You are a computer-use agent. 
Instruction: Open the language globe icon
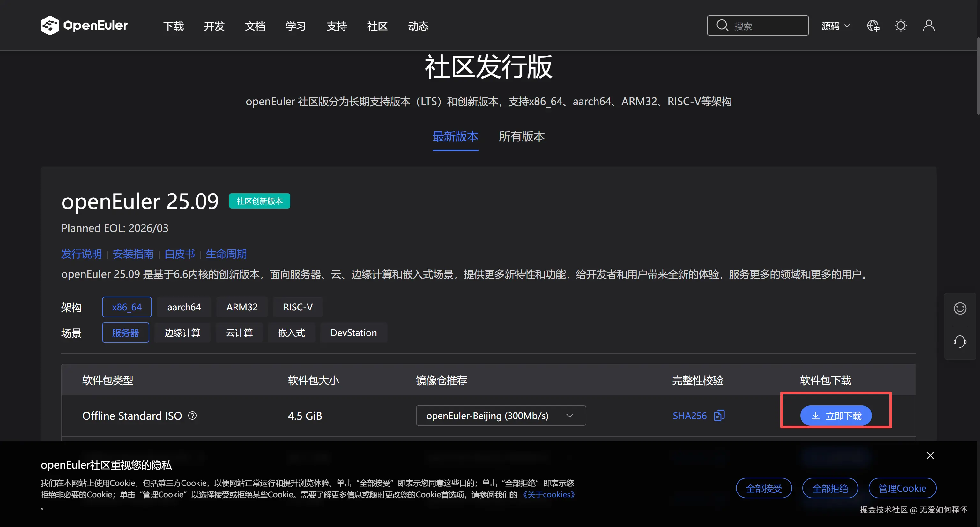[873, 25]
